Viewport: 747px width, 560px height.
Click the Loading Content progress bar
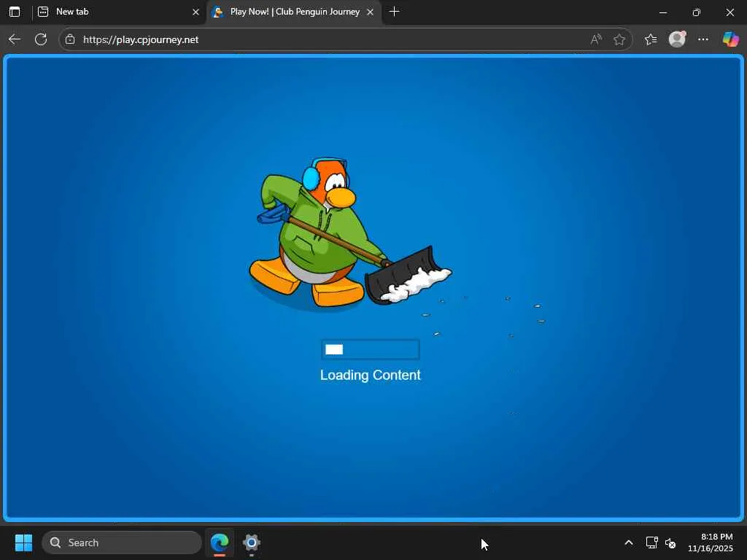coord(370,349)
